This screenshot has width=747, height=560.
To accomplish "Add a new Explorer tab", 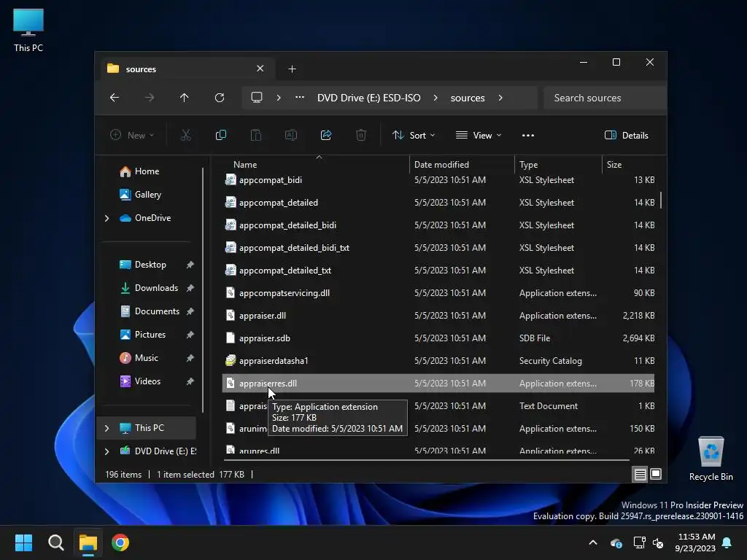I will [292, 69].
